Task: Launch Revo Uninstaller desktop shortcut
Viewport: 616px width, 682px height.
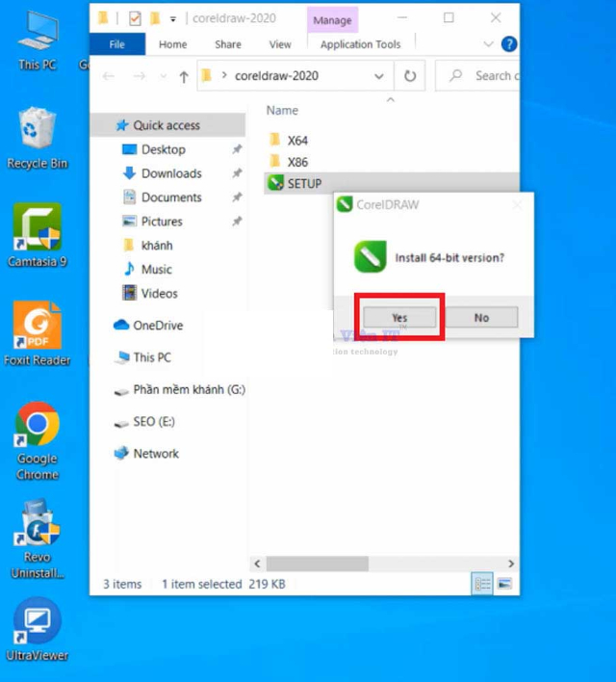Action: [38, 538]
